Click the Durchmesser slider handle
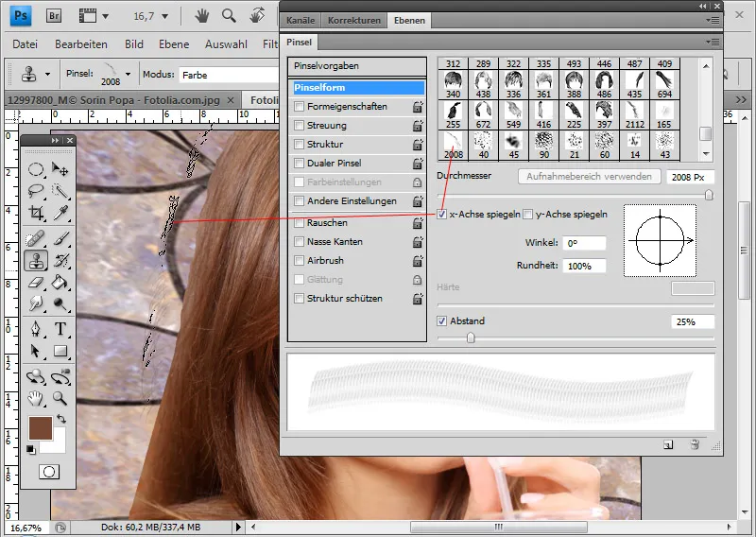Screen dimensions: 756x537 click(x=709, y=195)
